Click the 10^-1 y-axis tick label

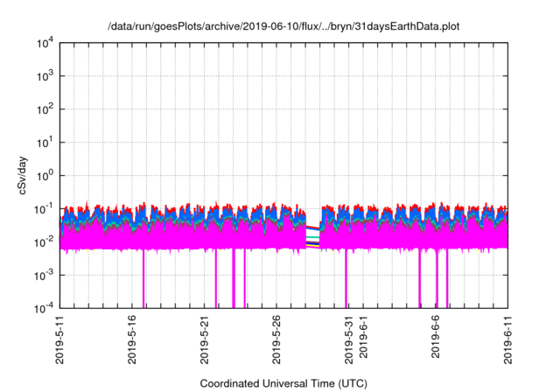tap(44, 209)
